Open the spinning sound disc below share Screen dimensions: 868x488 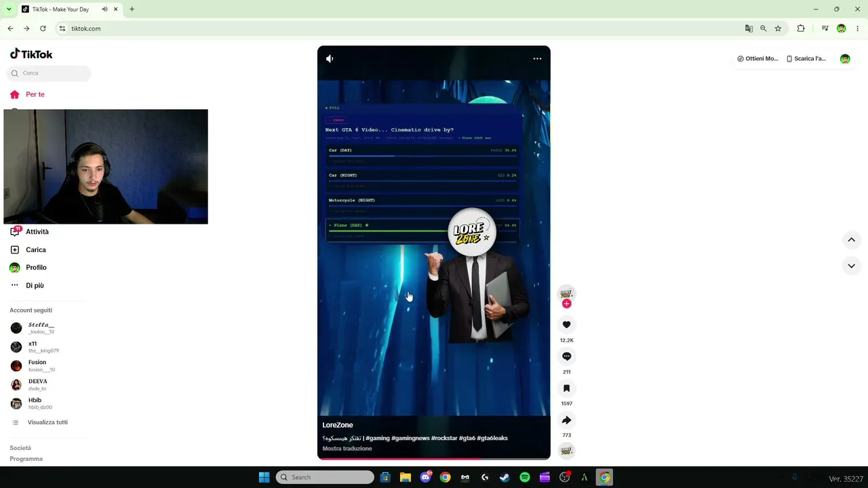(x=566, y=451)
